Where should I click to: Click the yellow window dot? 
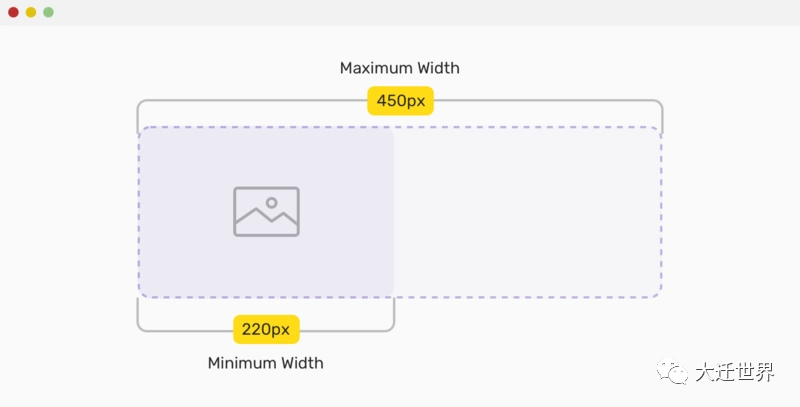[31, 12]
